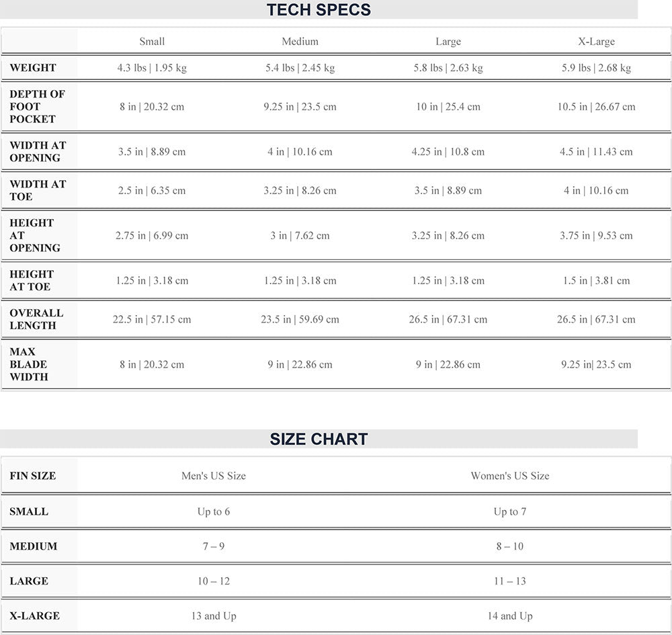Click the Men's US Size header
This screenshot has height=635, width=672.
pos(214,476)
